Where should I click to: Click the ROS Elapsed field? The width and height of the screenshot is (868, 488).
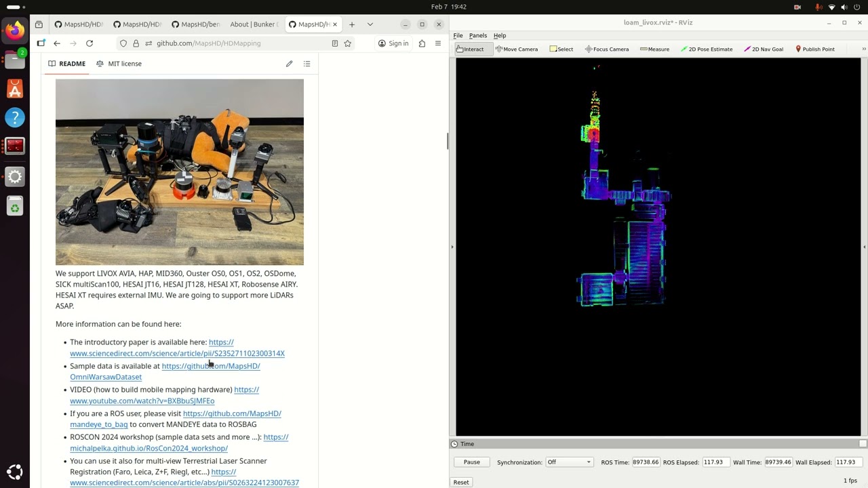tap(715, 462)
